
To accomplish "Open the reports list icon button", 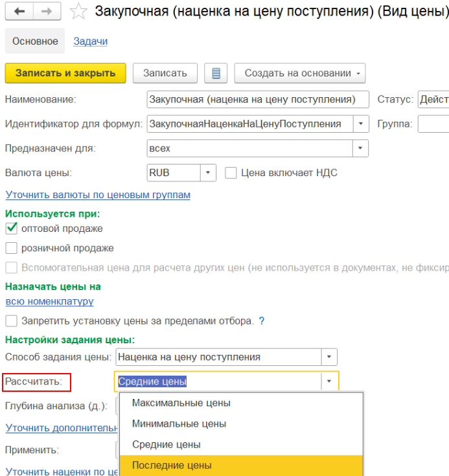I will tap(216, 73).
